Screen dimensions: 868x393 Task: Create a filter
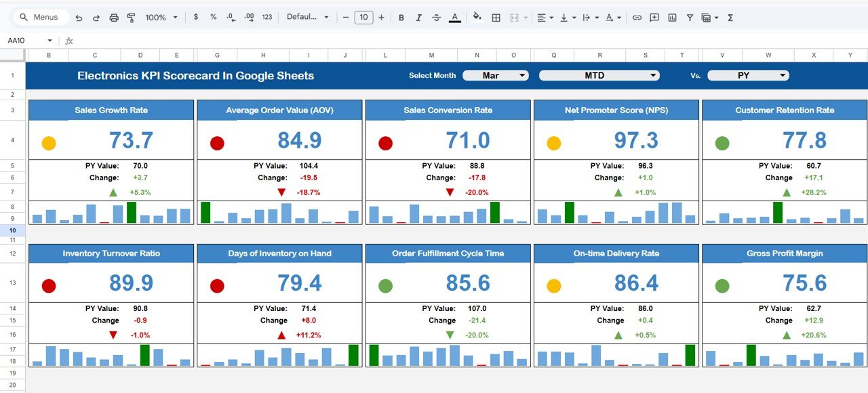tap(689, 18)
